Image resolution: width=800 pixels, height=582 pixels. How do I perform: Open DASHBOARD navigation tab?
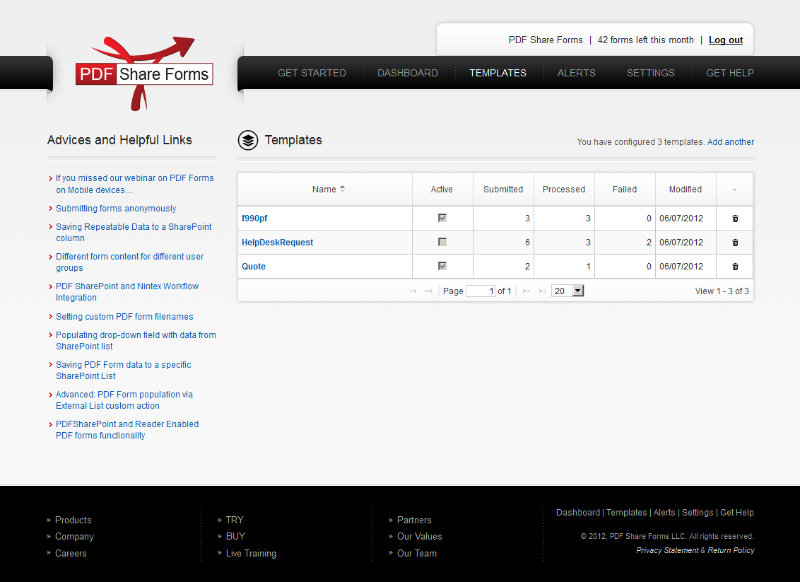click(x=408, y=73)
